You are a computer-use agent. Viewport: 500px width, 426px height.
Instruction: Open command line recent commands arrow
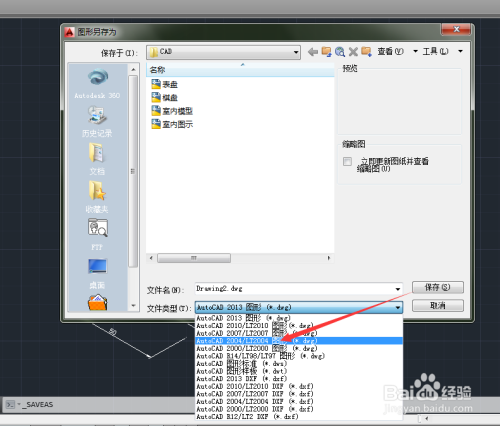click(19, 405)
